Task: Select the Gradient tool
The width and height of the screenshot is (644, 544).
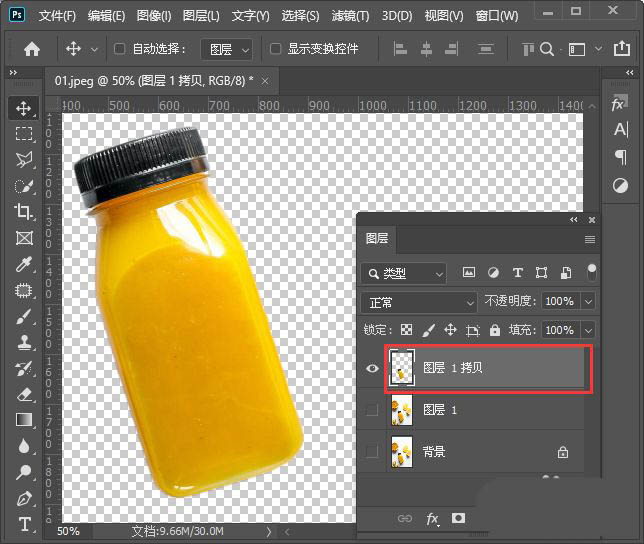Action: (24, 420)
